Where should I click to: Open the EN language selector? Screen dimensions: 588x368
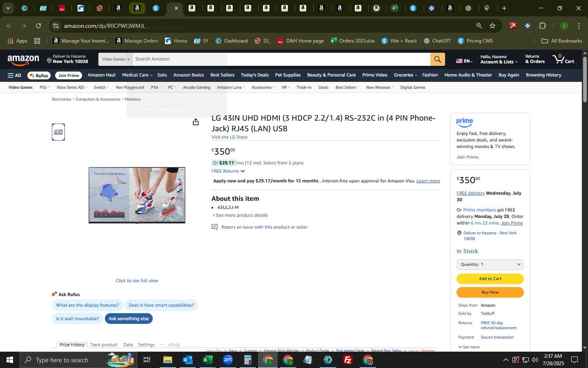click(x=464, y=61)
